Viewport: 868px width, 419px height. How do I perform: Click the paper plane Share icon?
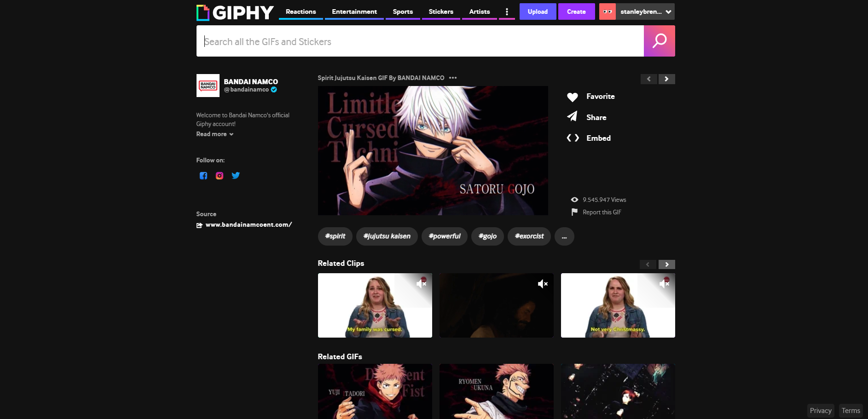pos(573,117)
